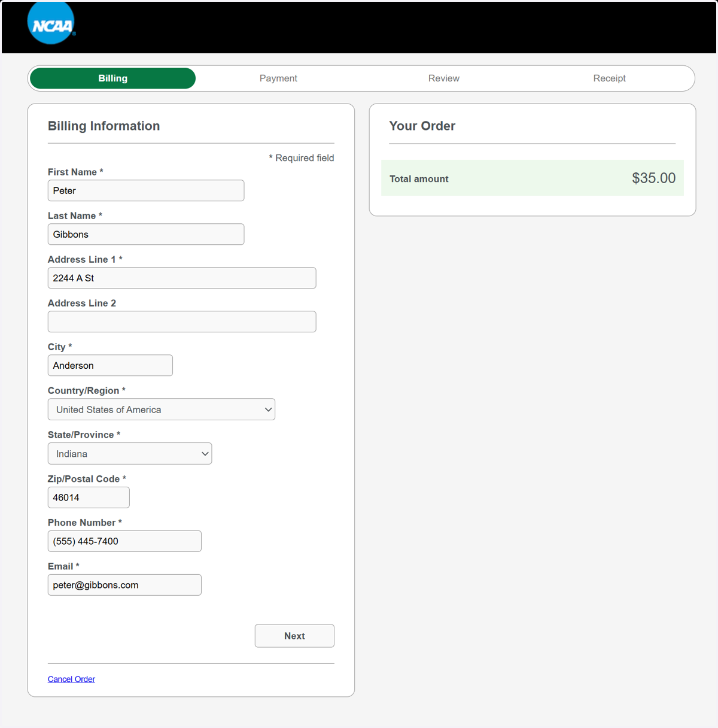
Task: Click the Total amount label
Action: pyautogui.click(x=419, y=178)
